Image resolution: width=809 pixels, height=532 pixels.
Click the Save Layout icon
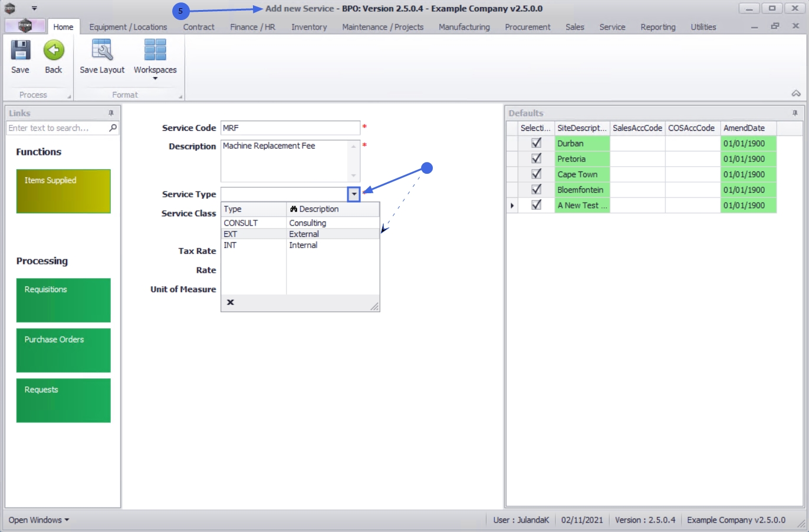click(102, 51)
